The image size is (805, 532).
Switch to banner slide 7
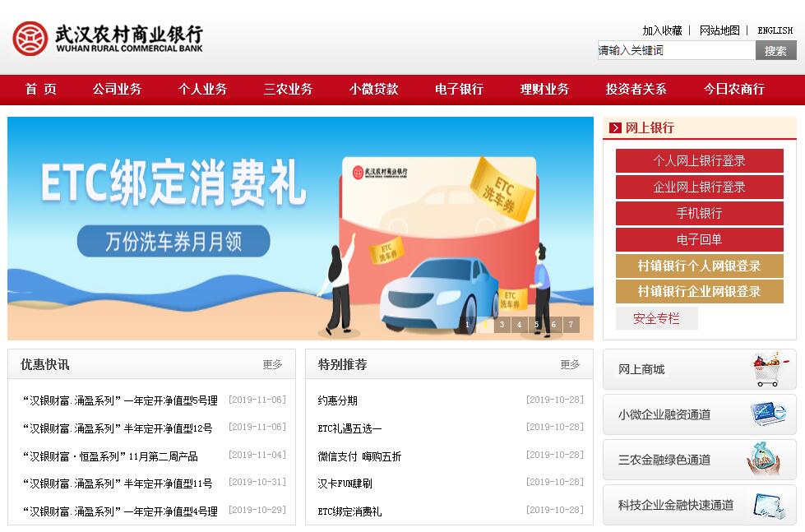click(x=571, y=325)
